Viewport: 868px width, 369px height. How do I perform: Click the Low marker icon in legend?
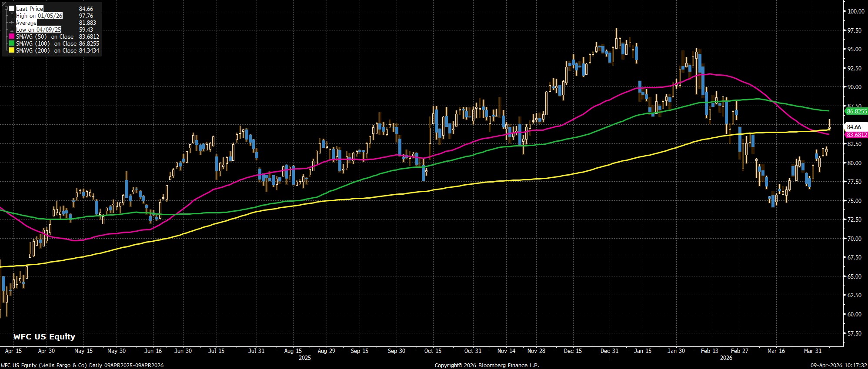[x=12, y=30]
